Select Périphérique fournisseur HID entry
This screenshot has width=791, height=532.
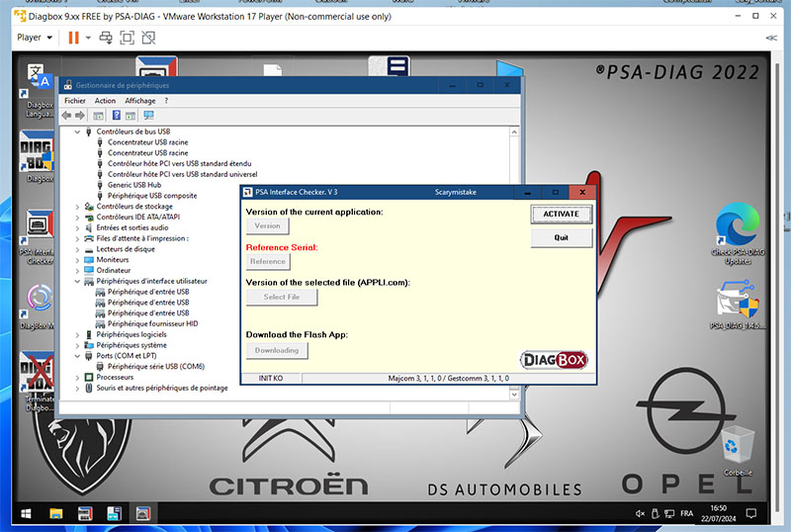pos(152,324)
